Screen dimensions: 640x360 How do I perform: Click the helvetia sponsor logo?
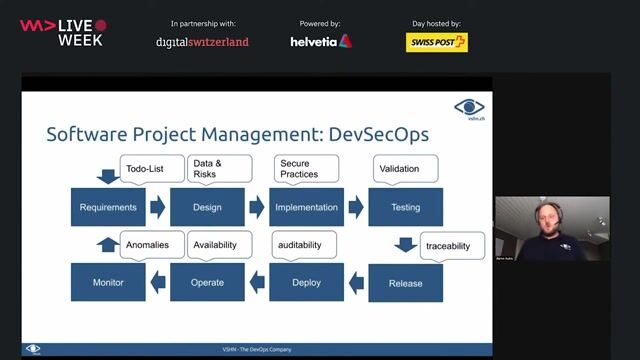321,41
